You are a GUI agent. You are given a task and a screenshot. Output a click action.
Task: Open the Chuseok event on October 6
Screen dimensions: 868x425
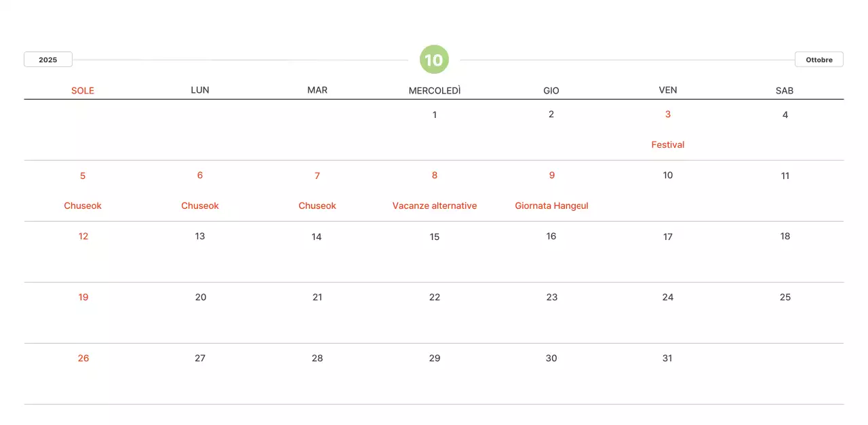click(200, 205)
